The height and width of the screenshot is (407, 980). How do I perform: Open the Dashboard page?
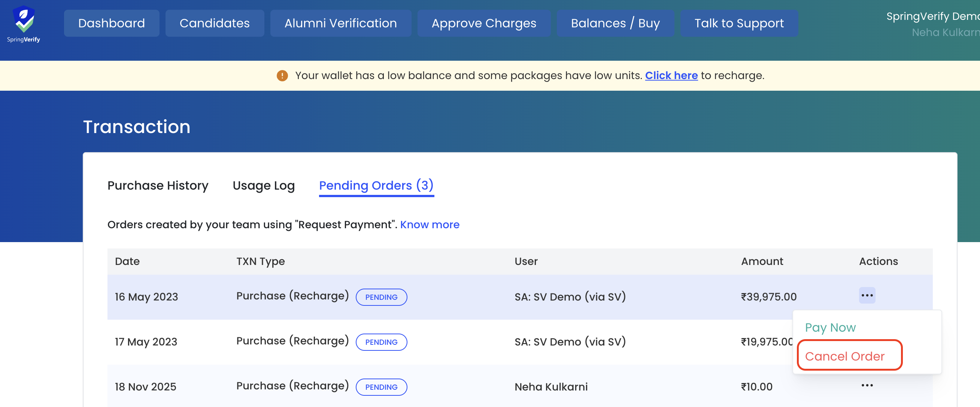pyautogui.click(x=112, y=23)
